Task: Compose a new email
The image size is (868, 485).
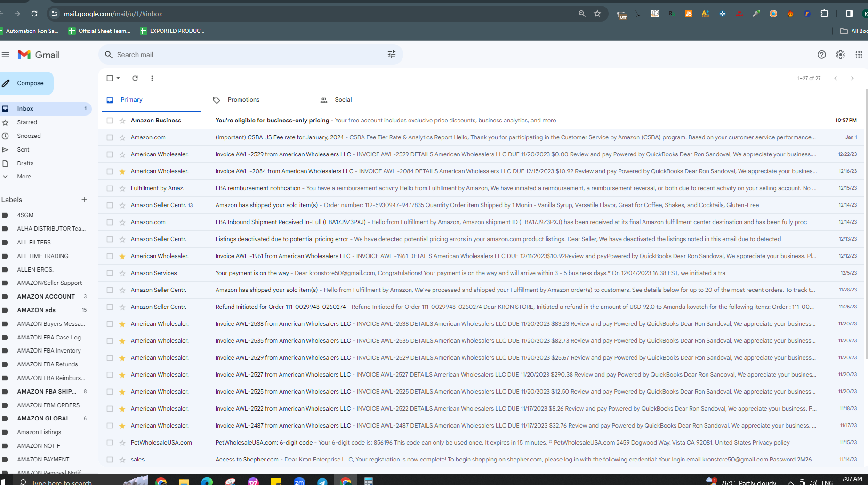Action: point(26,83)
